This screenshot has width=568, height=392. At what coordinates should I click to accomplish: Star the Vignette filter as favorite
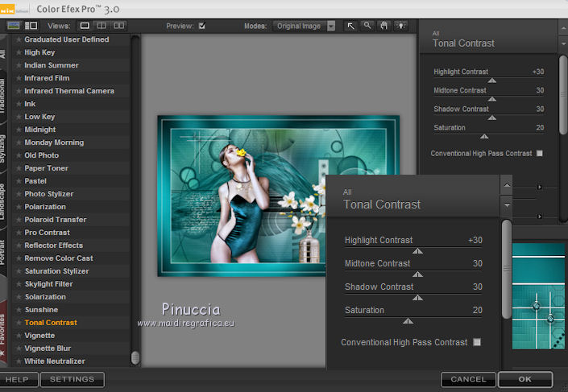[19, 336]
